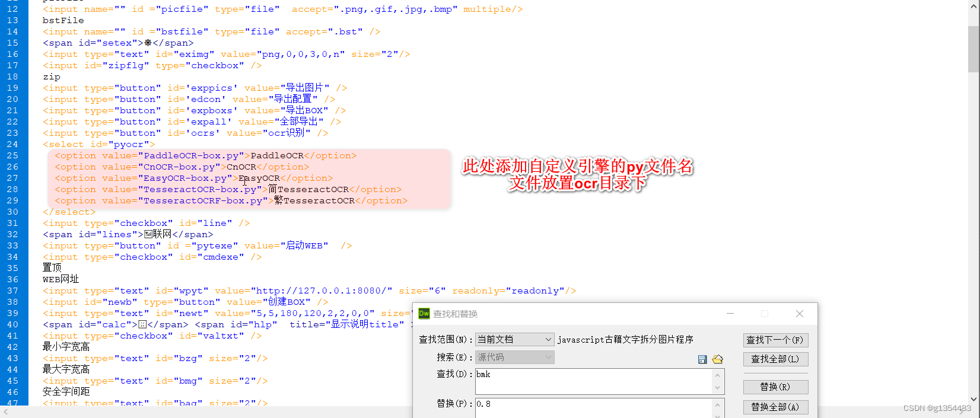Click the CnOCR-box.py option code line
Image resolution: width=980 pixels, height=418 pixels.
pos(182,167)
